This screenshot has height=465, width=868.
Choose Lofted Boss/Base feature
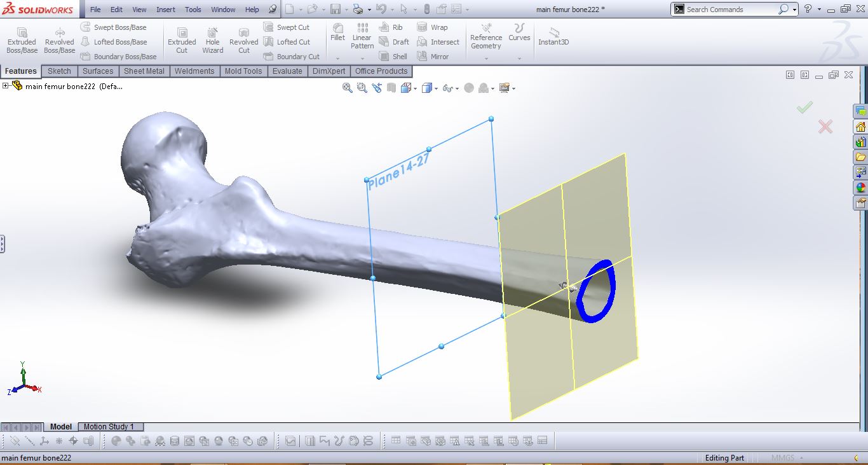tap(114, 42)
